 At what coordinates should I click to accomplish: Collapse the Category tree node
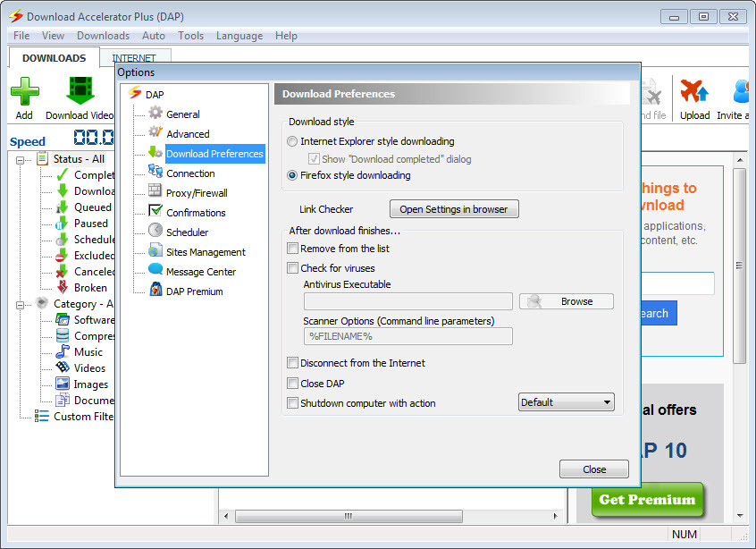[x=21, y=305]
